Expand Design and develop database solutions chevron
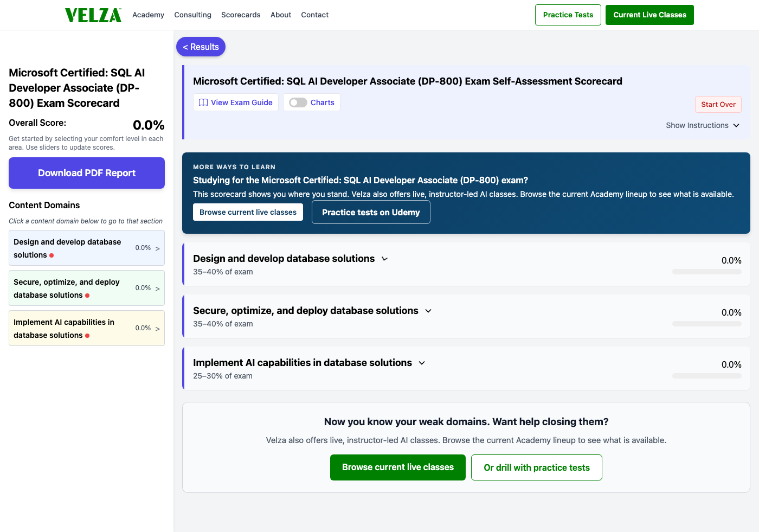Viewport: 759px width, 532px height. [x=385, y=259]
